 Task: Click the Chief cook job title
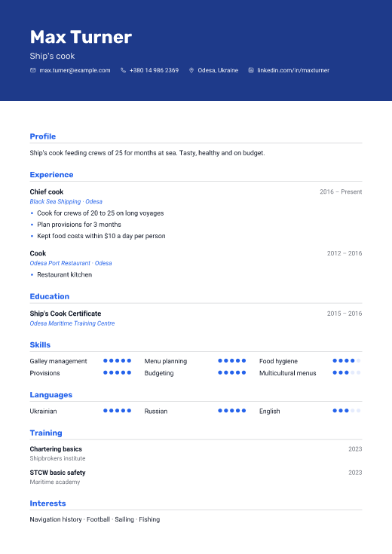[47, 192]
